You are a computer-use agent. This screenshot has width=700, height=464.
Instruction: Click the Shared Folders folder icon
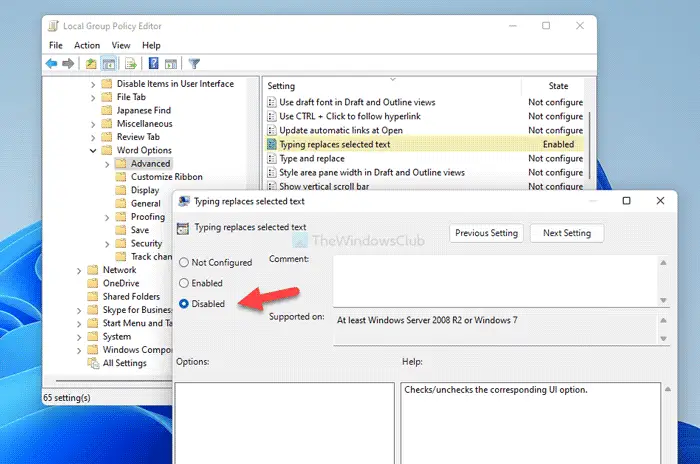(x=92, y=297)
